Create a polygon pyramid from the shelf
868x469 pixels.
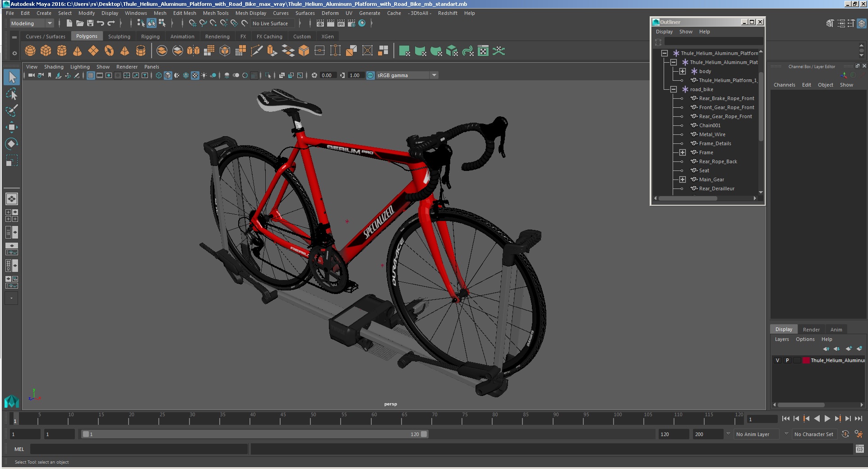[x=125, y=51]
